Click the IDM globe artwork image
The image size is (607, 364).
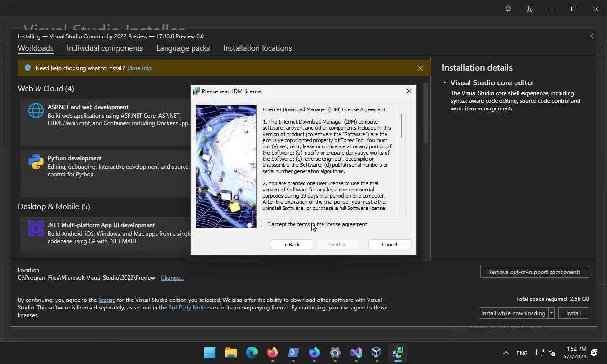(x=226, y=166)
